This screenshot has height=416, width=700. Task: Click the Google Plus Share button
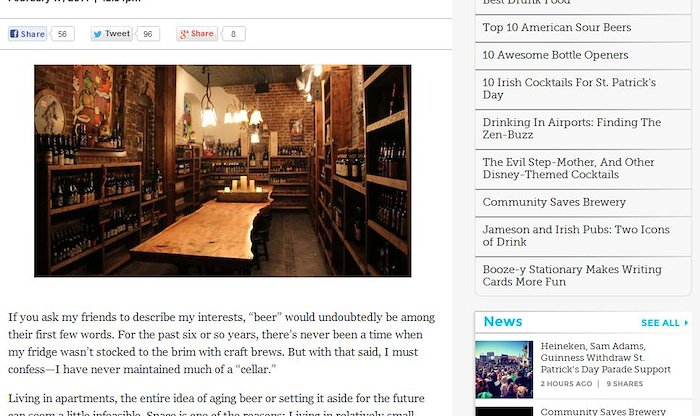point(196,34)
